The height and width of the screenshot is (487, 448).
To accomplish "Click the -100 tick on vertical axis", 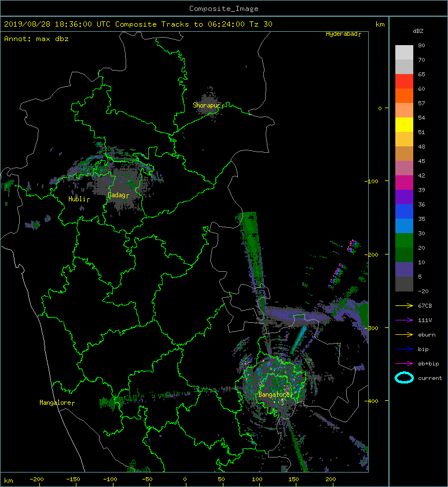I will coord(372,182).
